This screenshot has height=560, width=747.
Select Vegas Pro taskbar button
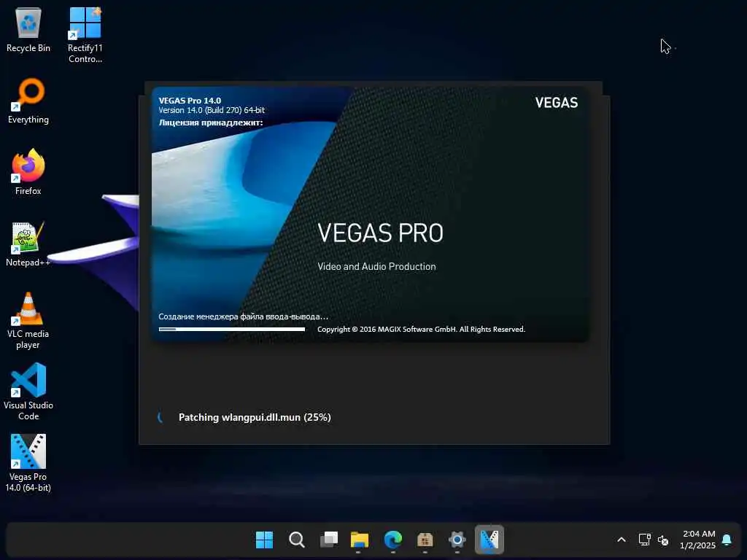pyautogui.click(x=489, y=540)
